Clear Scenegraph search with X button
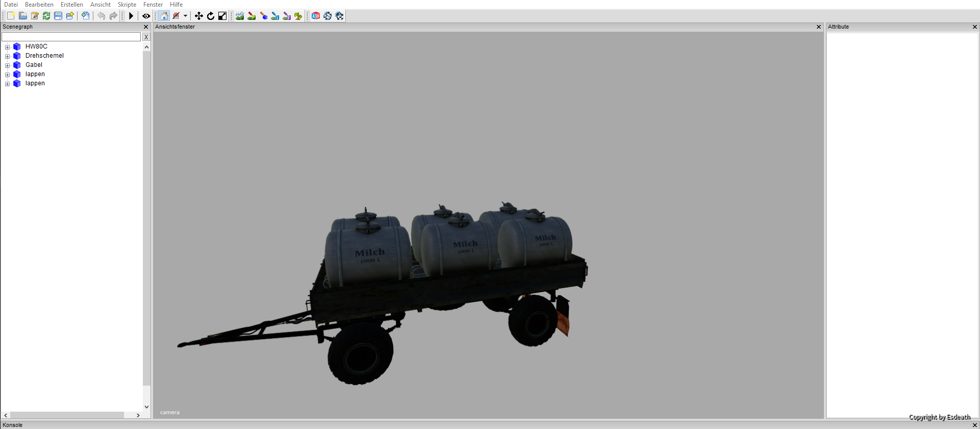 click(146, 37)
